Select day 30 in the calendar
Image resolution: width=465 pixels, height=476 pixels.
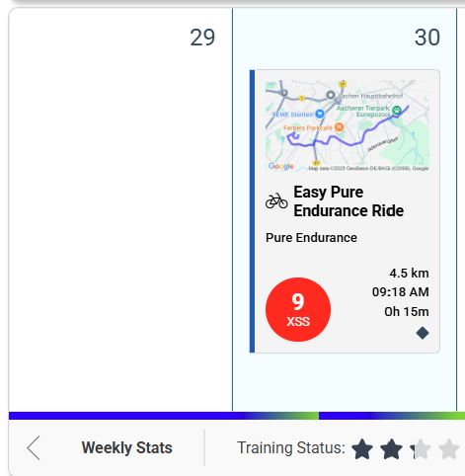point(426,38)
